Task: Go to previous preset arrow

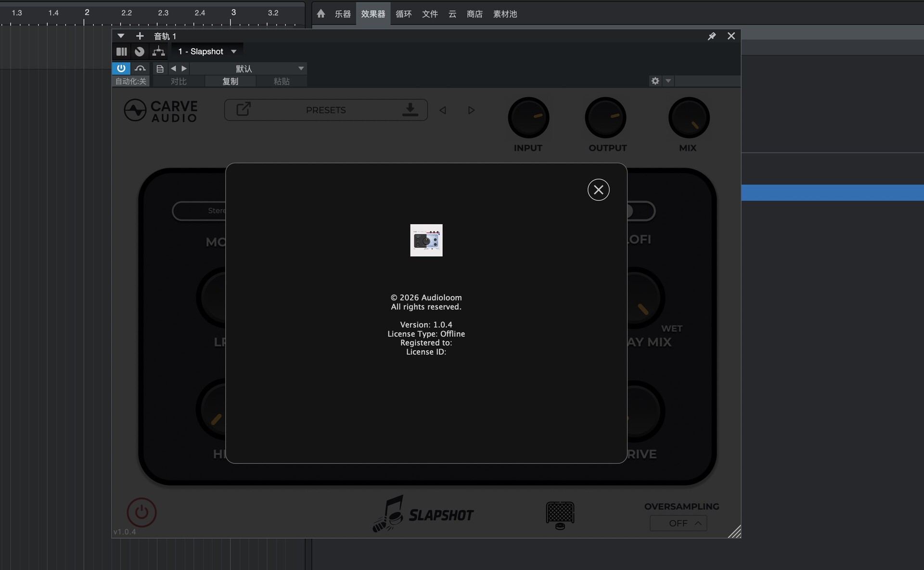Action: [x=443, y=110]
